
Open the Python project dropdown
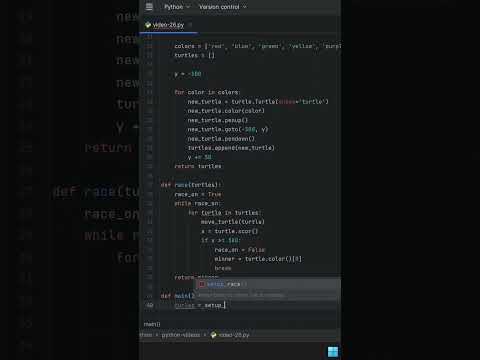pyautogui.click(x=177, y=7)
